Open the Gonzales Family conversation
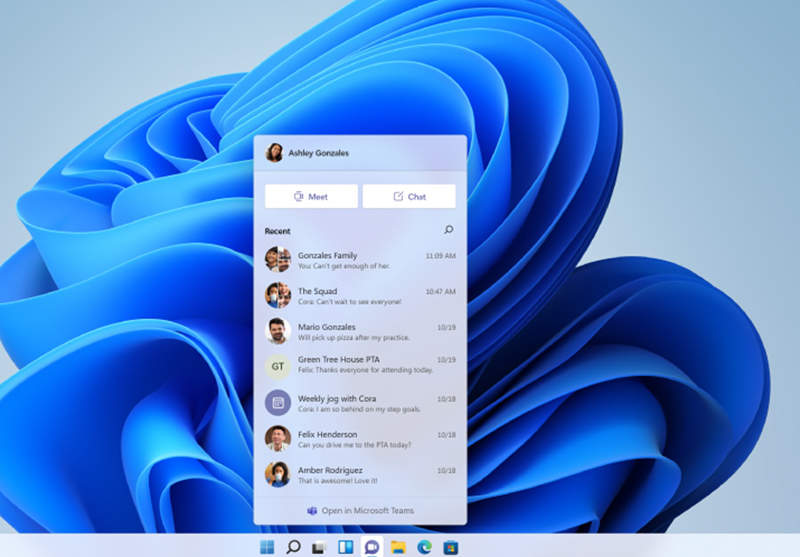 coord(360,260)
